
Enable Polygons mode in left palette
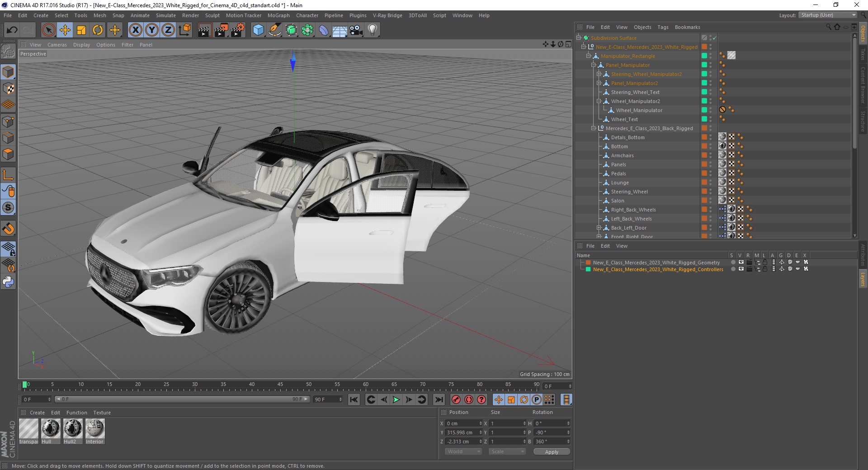pos(8,154)
